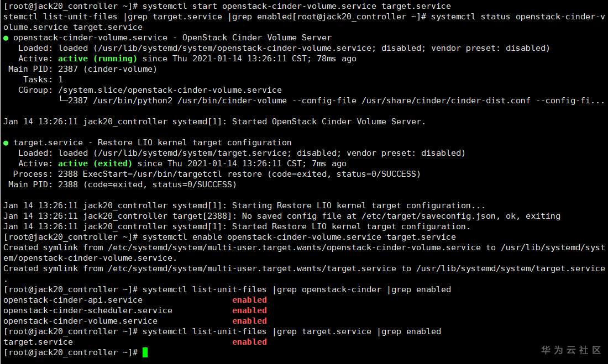Click the "Tasks: 1" line
The width and height of the screenshot is (608, 364).
[x=43, y=80]
